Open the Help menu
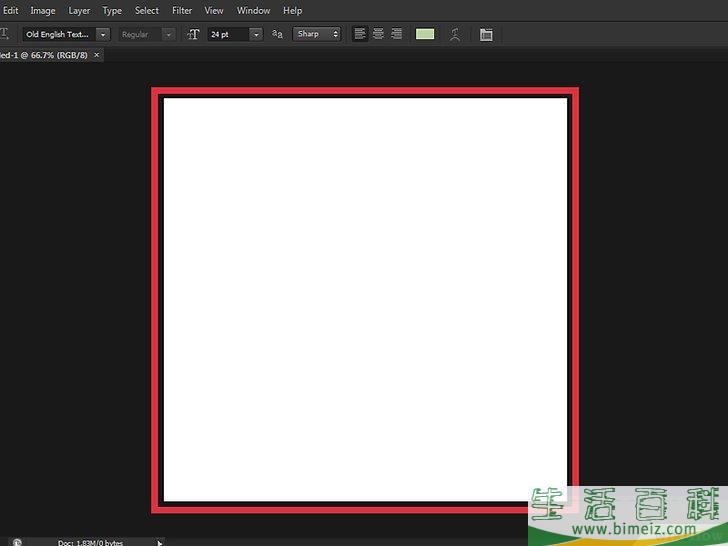The height and width of the screenshot is (546, 728). tap(292, 10)
